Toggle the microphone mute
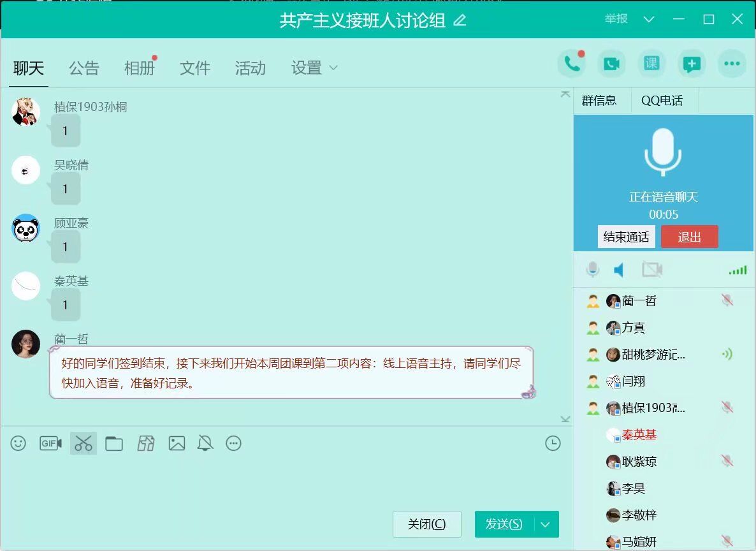Screen dimensions: 756x551 pyautogui.click(x=593, y=270)
